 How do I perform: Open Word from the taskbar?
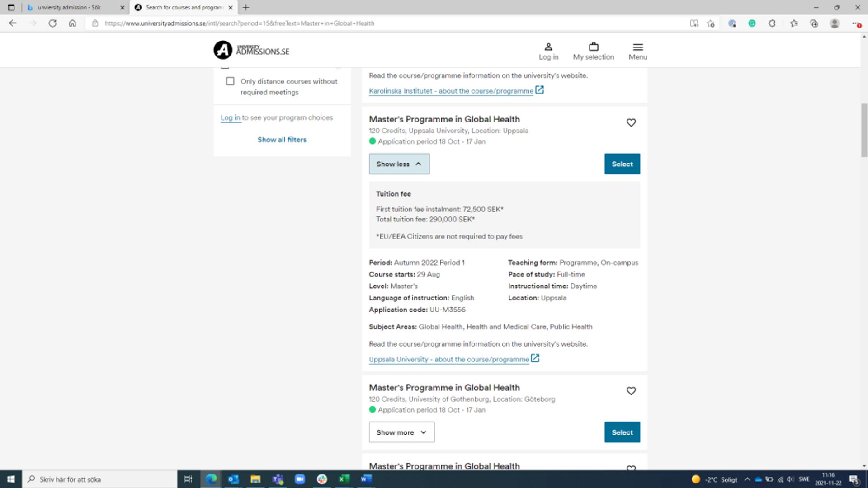coord(366,479)
